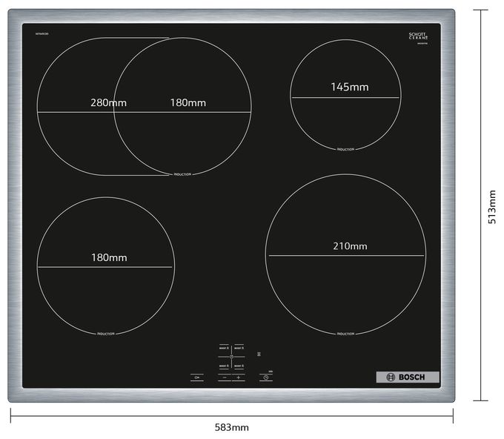Click INDUCTION text under the bottom-left 180mm zone
This screenshot has height=439, width=504.
point(106,334)
